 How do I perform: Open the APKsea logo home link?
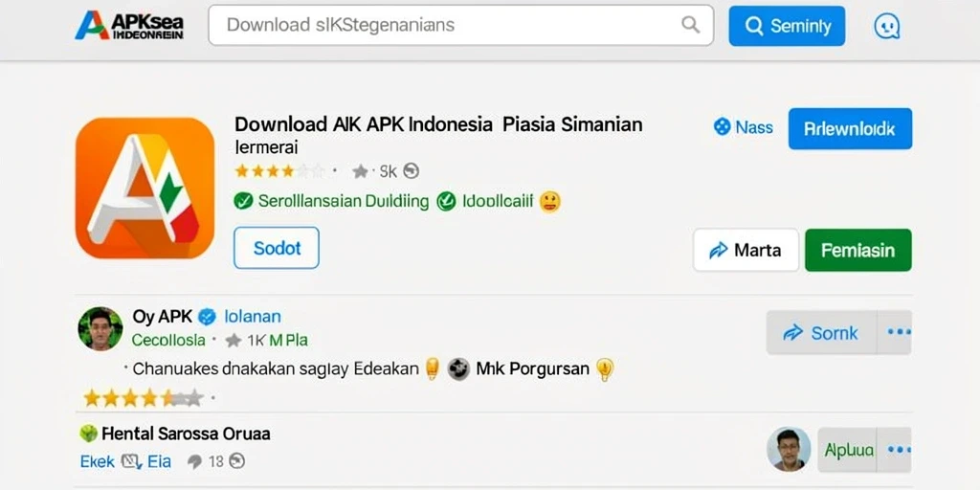click(x=129, y=25)
